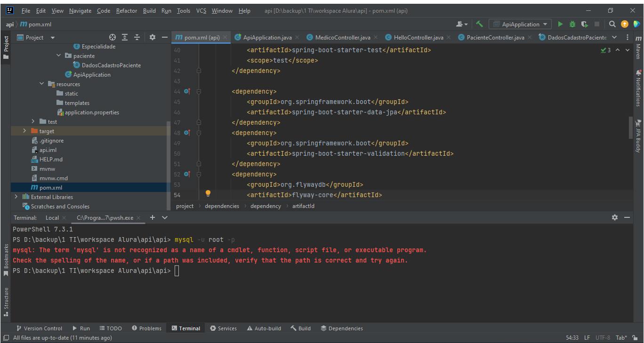
Task: Collapse the paciente package
Action: point(58,56)
